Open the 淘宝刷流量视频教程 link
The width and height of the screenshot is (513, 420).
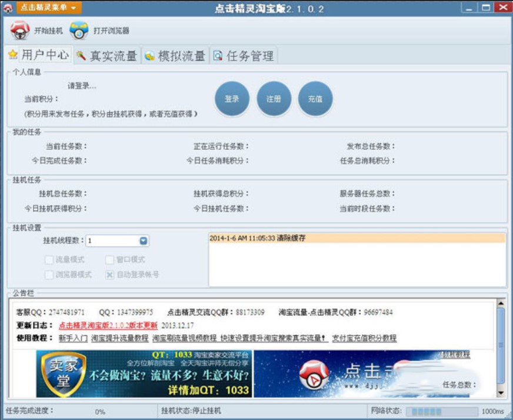[x=185, y=338]
